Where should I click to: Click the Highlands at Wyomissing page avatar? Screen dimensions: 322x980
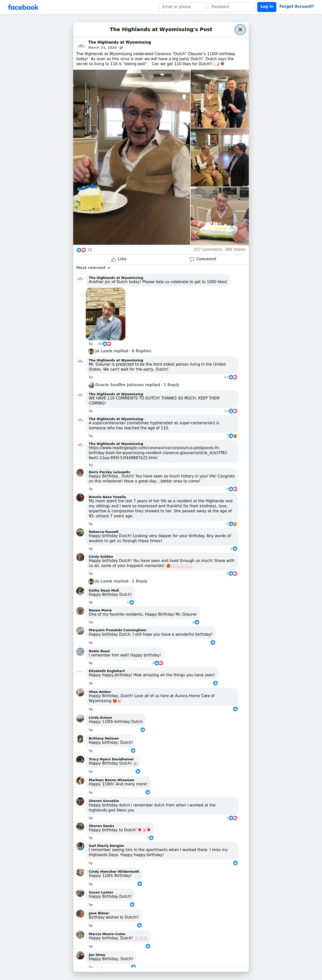81,45
